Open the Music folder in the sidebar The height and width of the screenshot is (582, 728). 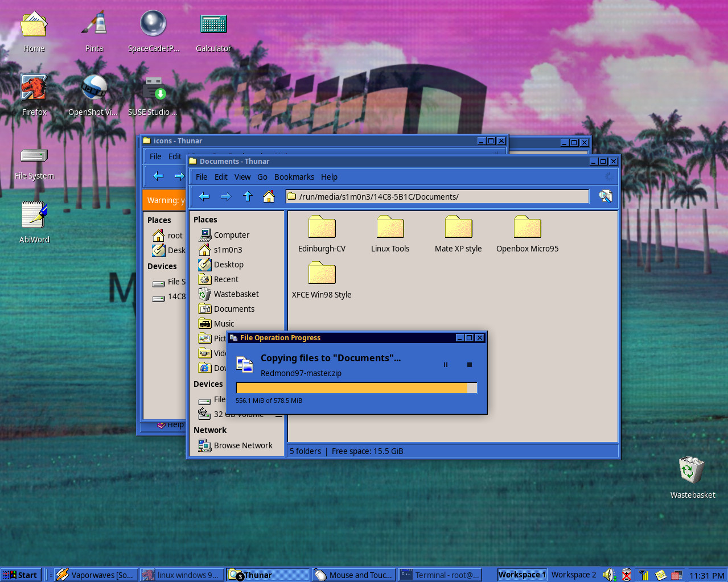point(224,323)
